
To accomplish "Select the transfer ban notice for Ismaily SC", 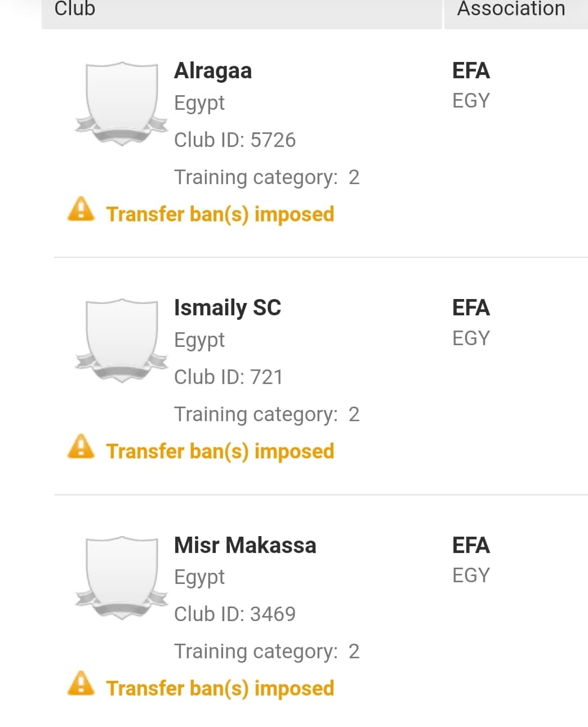I will [220, 451].
